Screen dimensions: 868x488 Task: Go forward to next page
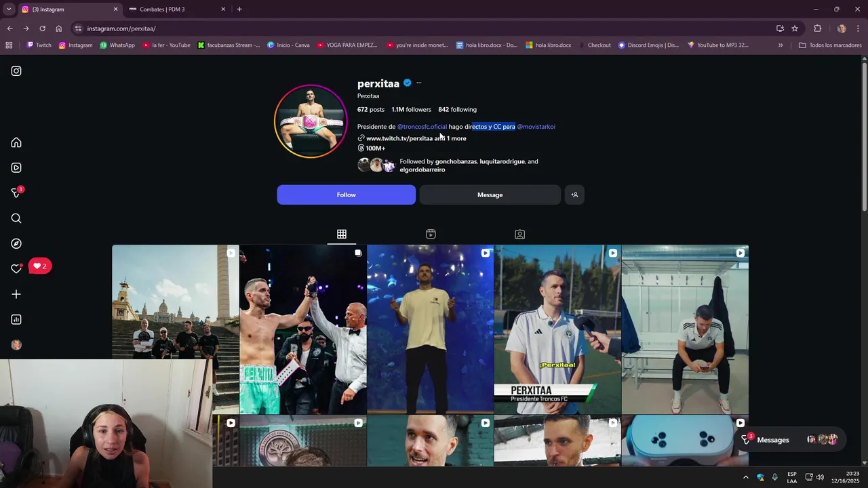pyautogui.click(x=26, y=28)
